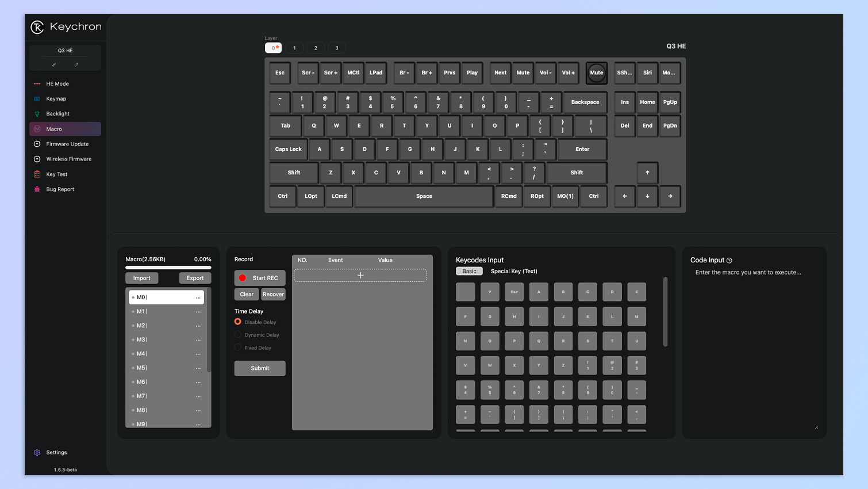
Task: Select the Dynamic Delay radio button
Action: coord(238,335)
